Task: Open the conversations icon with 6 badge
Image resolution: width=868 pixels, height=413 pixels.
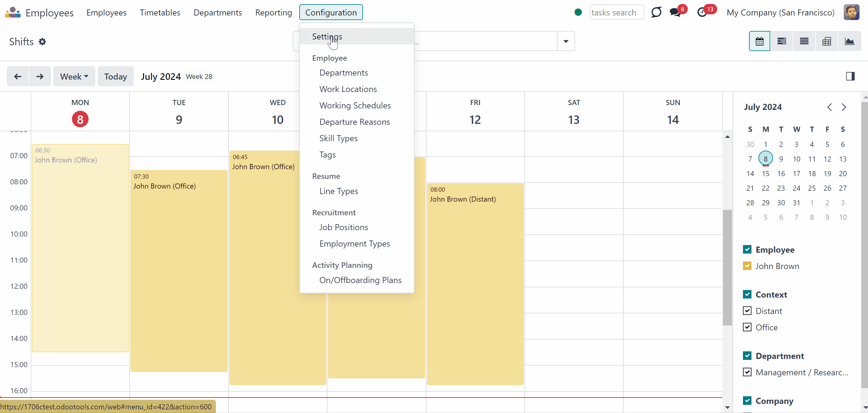Action: 676,12
